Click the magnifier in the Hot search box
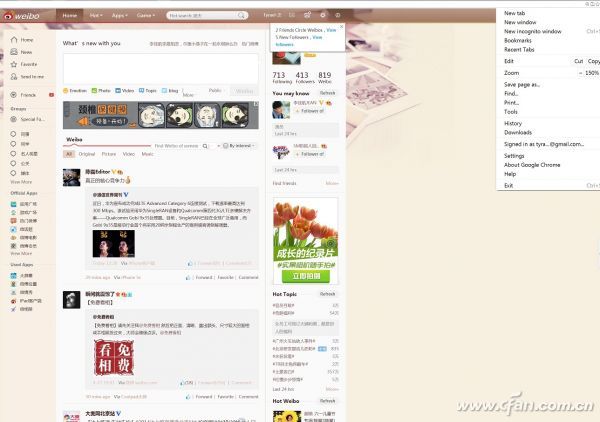This screenshot has height=422, width=600. pyautogui.click(x=241, y=15)
